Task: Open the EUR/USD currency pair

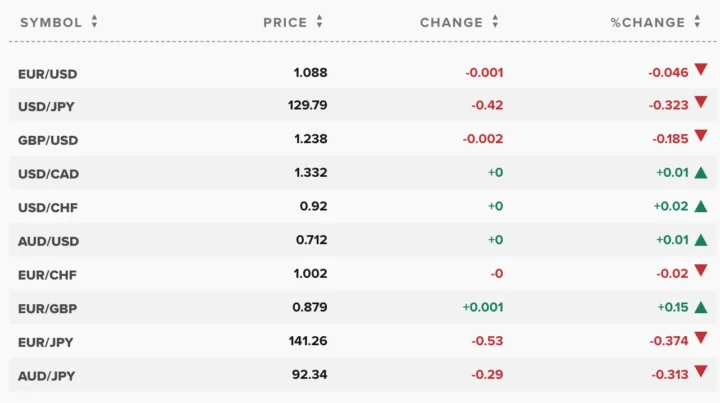Action: click(x=48, y=74)
